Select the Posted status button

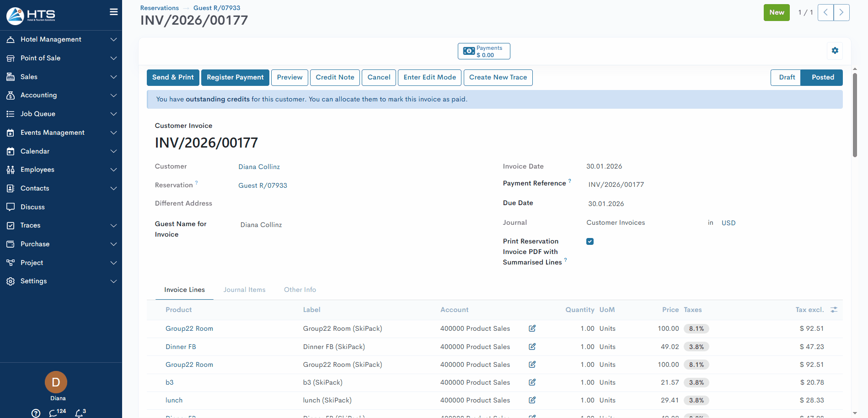pos(822,78)
